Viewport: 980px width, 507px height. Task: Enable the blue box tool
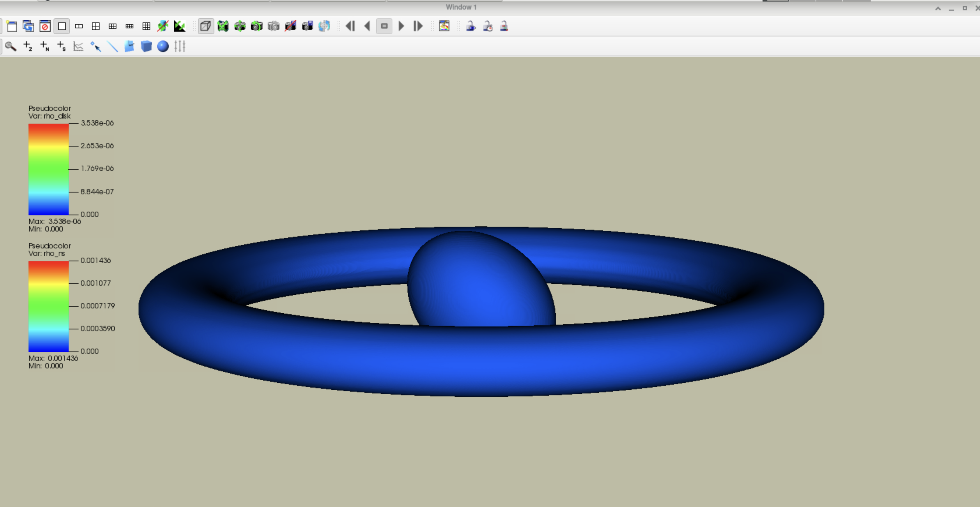146,46
